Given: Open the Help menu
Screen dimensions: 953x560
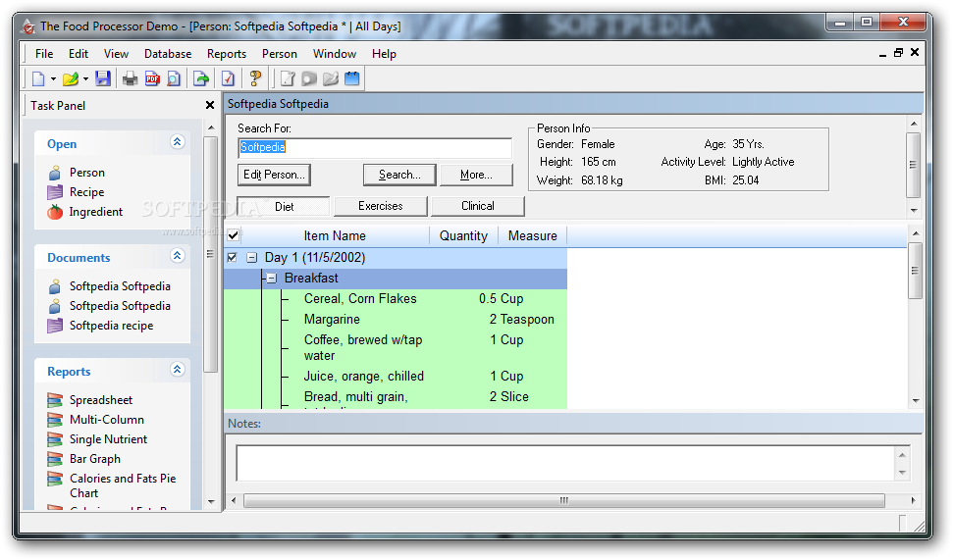Looking at the screenshot, I should pyautogui.click(x=384, y=54).
